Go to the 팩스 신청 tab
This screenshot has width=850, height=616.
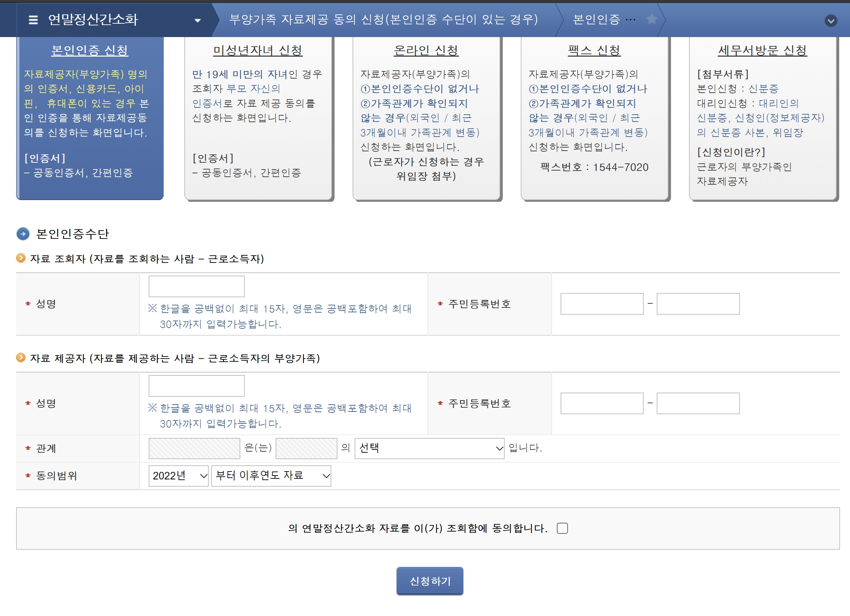[x=594, y=50]
